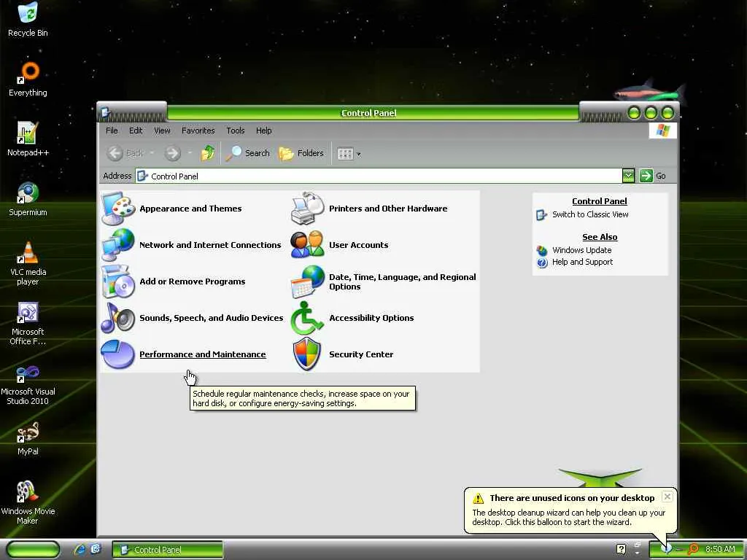Expand the Address bar dropdown arrow
The width and height of the screenshot is (747, 560).
pyautogui.click(x=628, y=176)
